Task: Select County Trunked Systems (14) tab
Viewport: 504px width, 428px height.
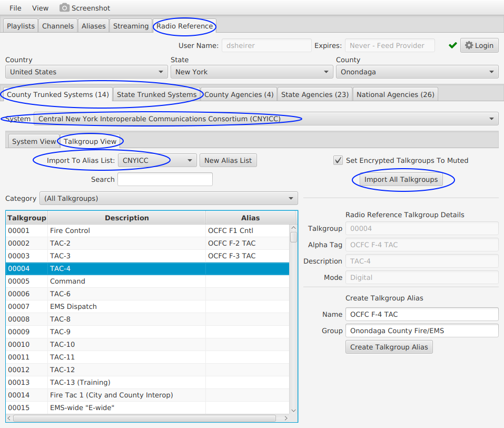Action: pos(58,94)
